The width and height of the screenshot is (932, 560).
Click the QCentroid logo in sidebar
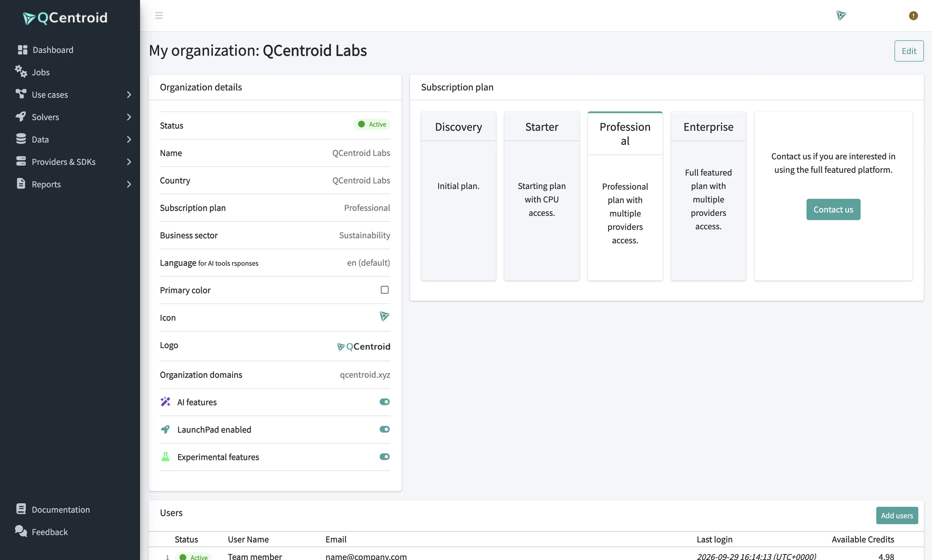[x=65, y=17]
